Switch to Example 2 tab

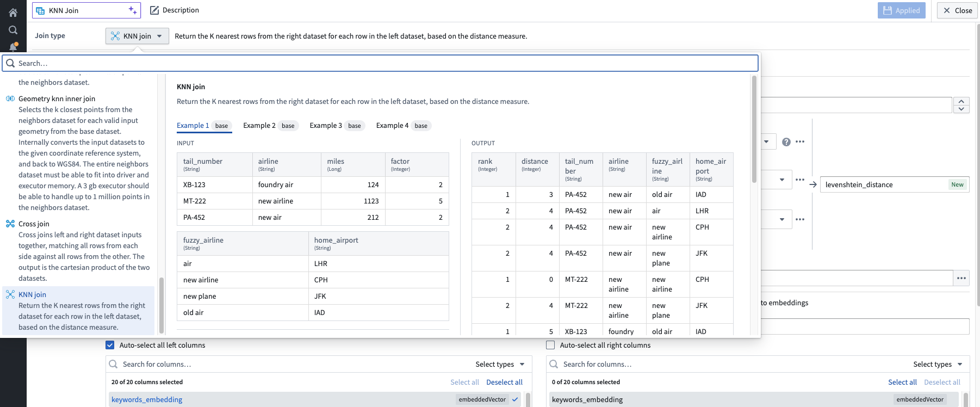click(271, 126)
